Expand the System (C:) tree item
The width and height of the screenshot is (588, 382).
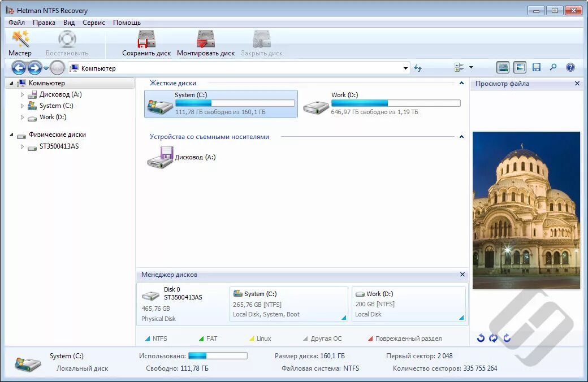[x=23, y=106]
